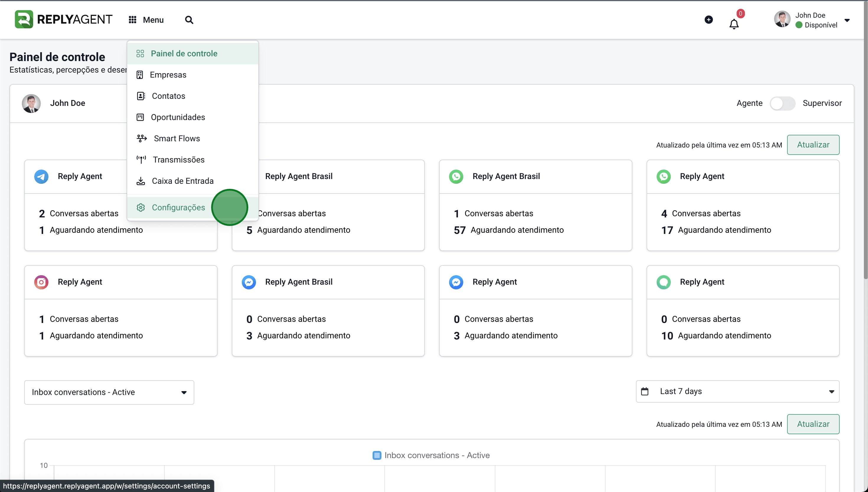Click the Configurações gear icon
The width and height of the screenshot is (868, 492).
click(x=141, y=207)
